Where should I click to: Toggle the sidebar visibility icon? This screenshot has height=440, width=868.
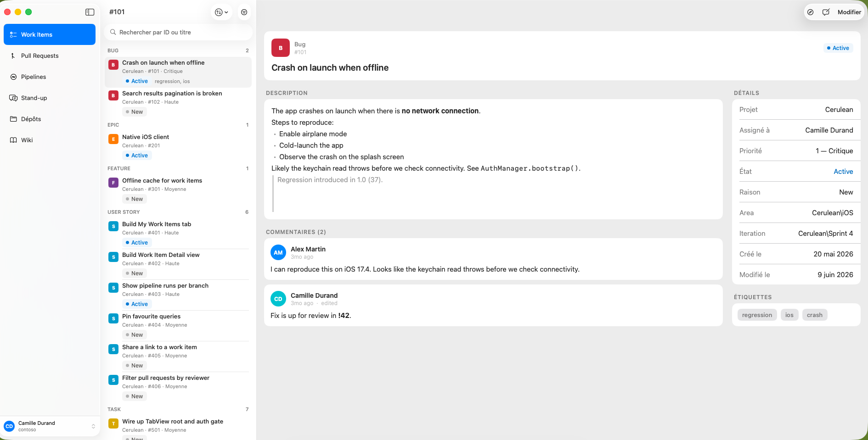(90, 12)
